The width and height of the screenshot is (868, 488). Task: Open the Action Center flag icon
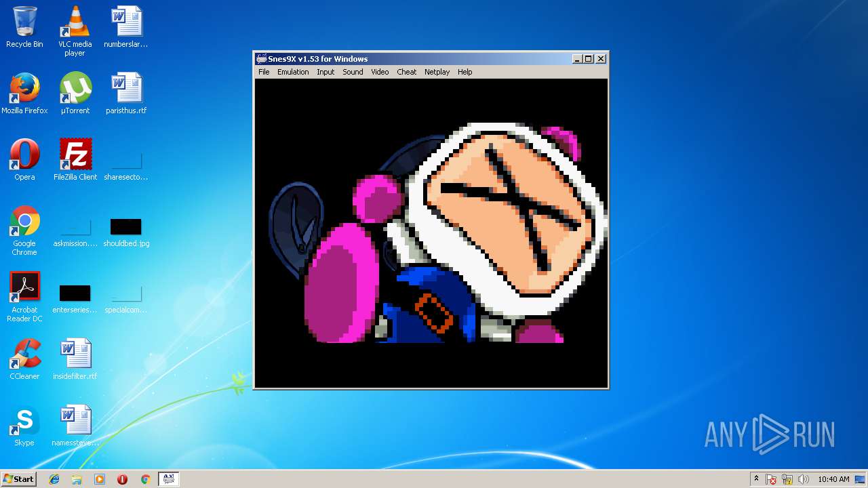771,479
